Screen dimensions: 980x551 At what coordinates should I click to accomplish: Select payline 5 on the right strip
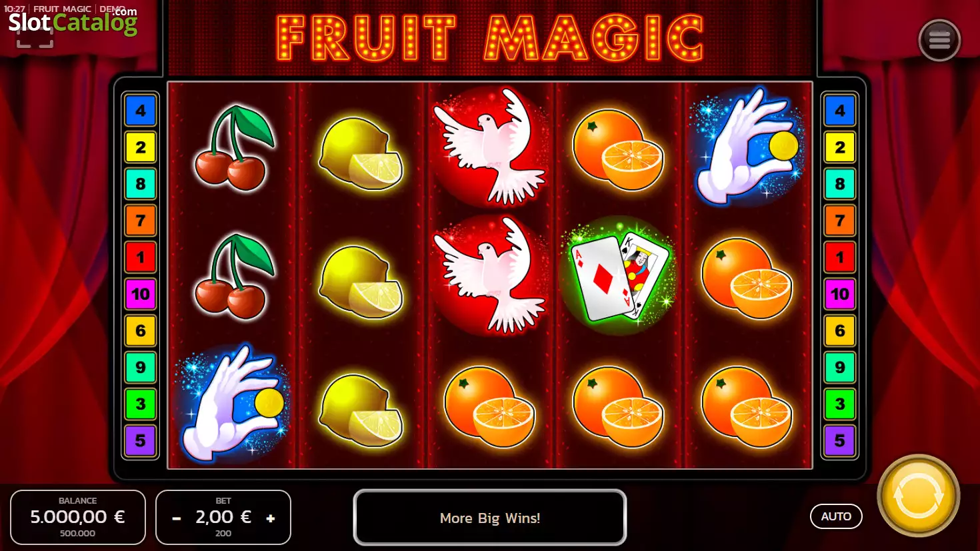[839, 440]
